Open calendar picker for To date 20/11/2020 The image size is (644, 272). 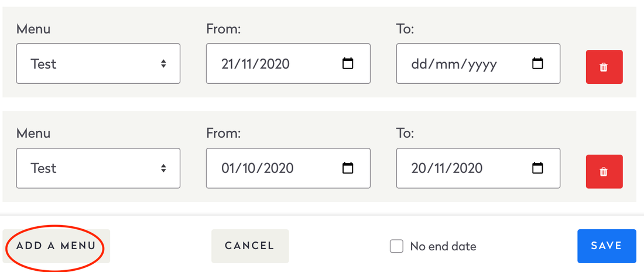tap(537, 168)
